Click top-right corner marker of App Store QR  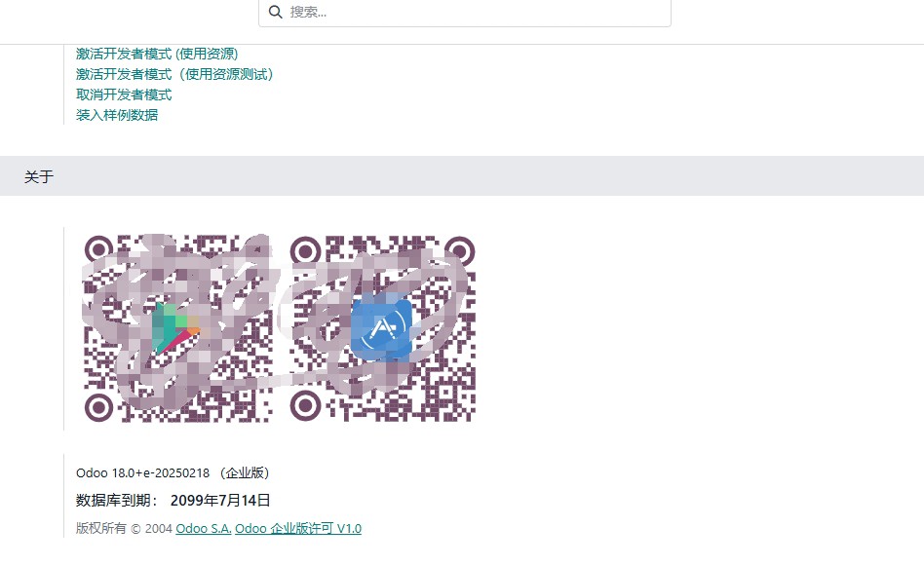(460, 251)
